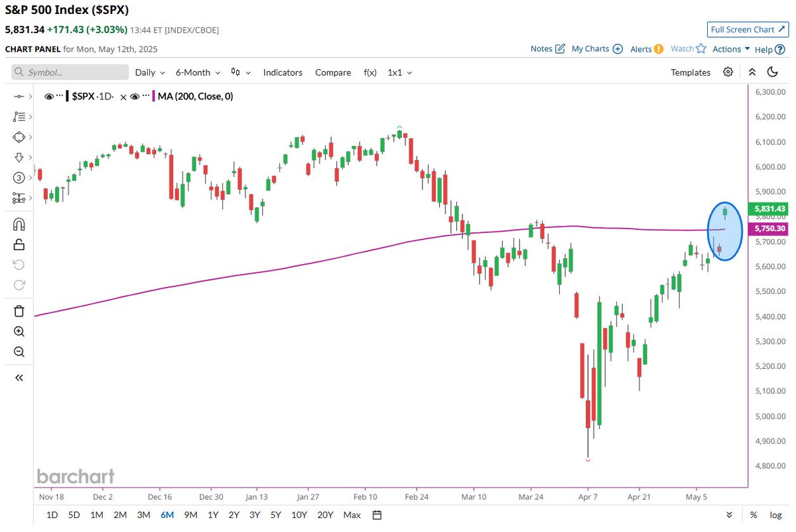Select the 10Y range
This screenshot has width=796, height=532.
(299, 515)
